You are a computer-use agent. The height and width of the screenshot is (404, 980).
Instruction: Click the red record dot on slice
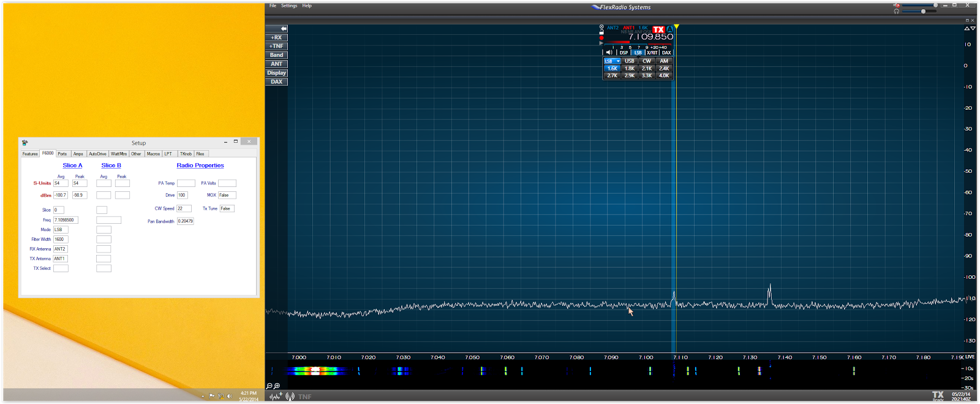[601, 38]
